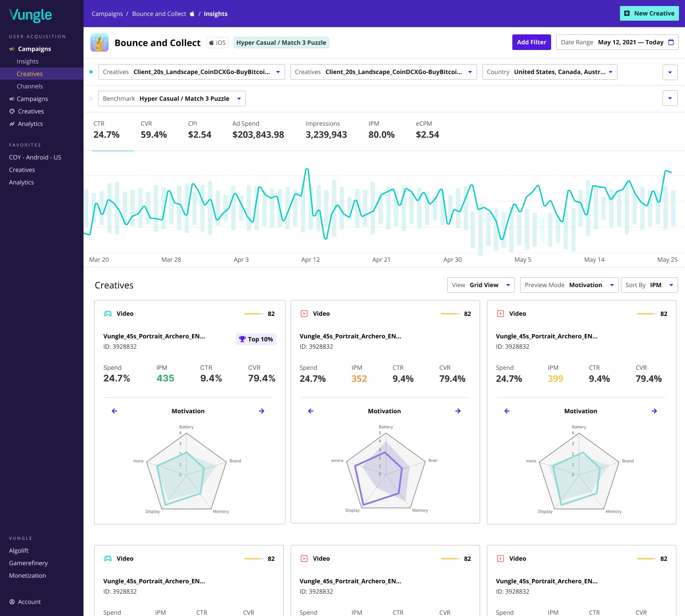
Task: Select the CVR metric tab
Action: pos(154,130)
